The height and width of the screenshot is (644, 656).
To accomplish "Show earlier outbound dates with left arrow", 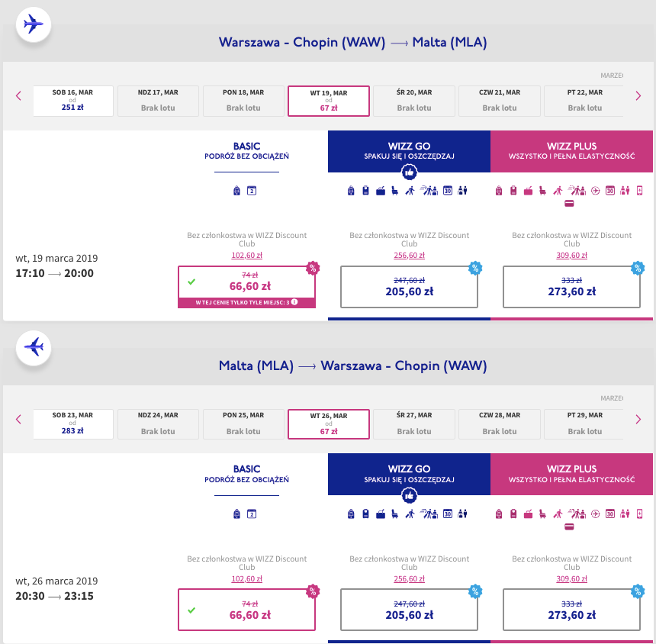I will pyautogui.click(x=18, y=96).
